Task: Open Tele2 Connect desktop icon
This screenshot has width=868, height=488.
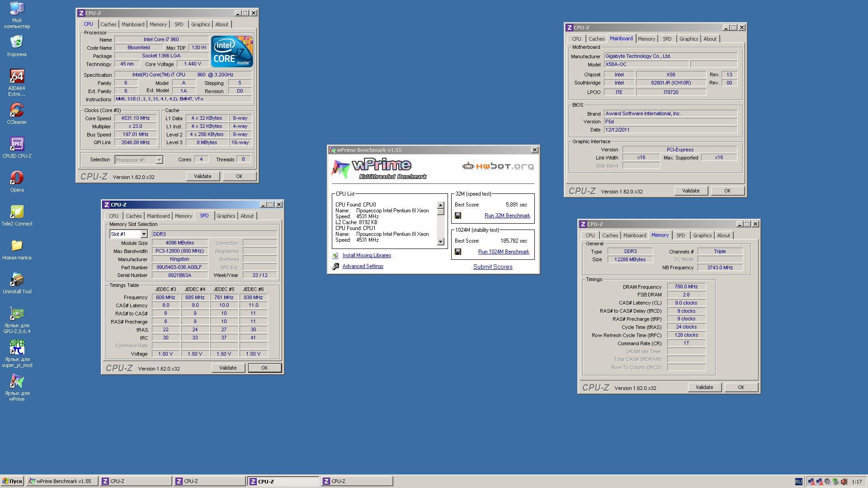Action: [x=17, y=211]
